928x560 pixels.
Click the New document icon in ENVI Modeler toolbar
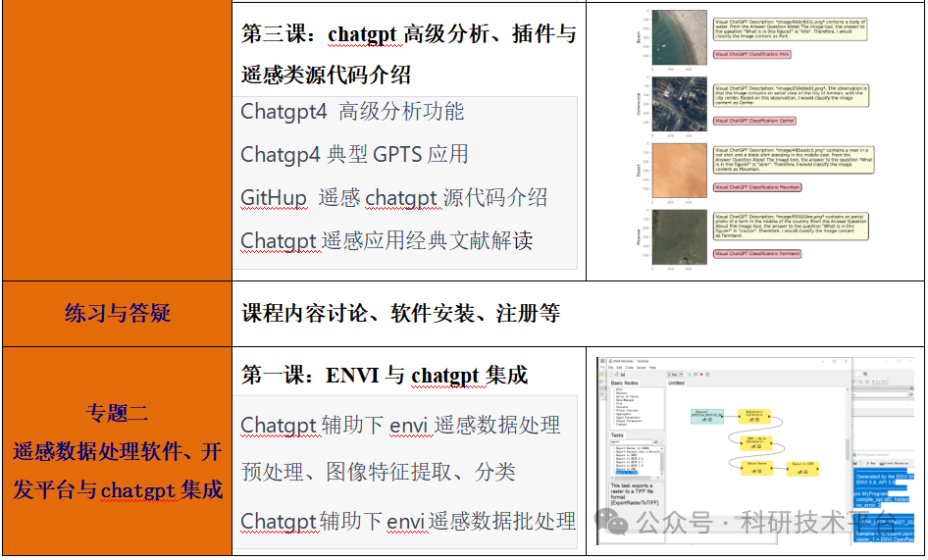[x=611, y=375]
